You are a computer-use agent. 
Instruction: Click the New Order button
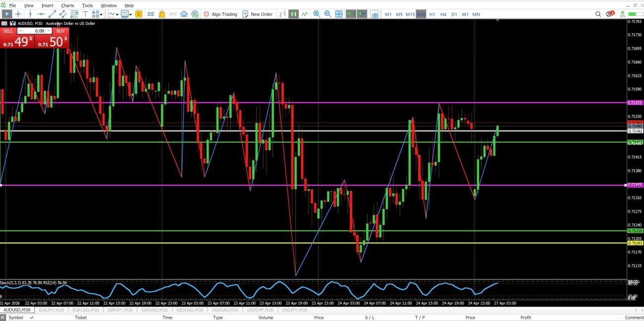pos(258,14)
